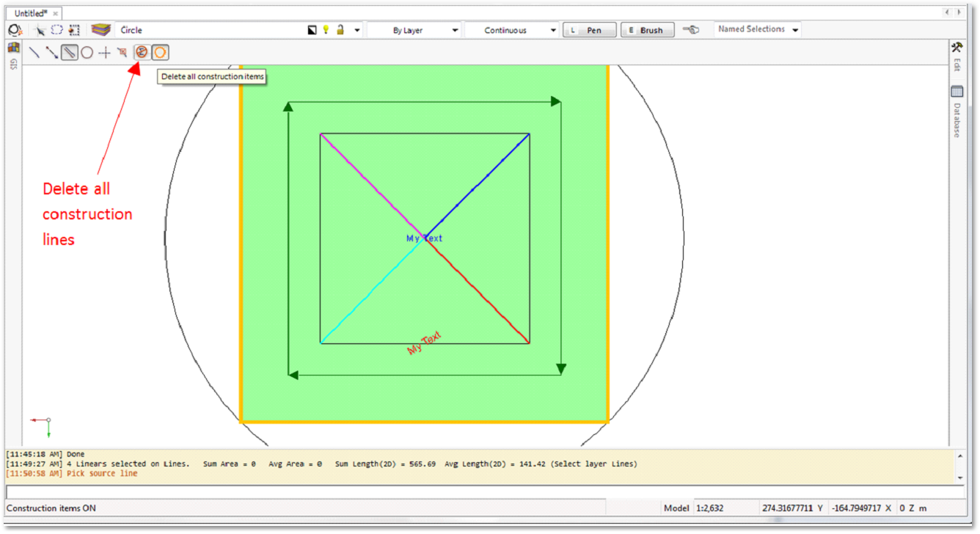Click Delete all construction items icon

click(142, 52)
